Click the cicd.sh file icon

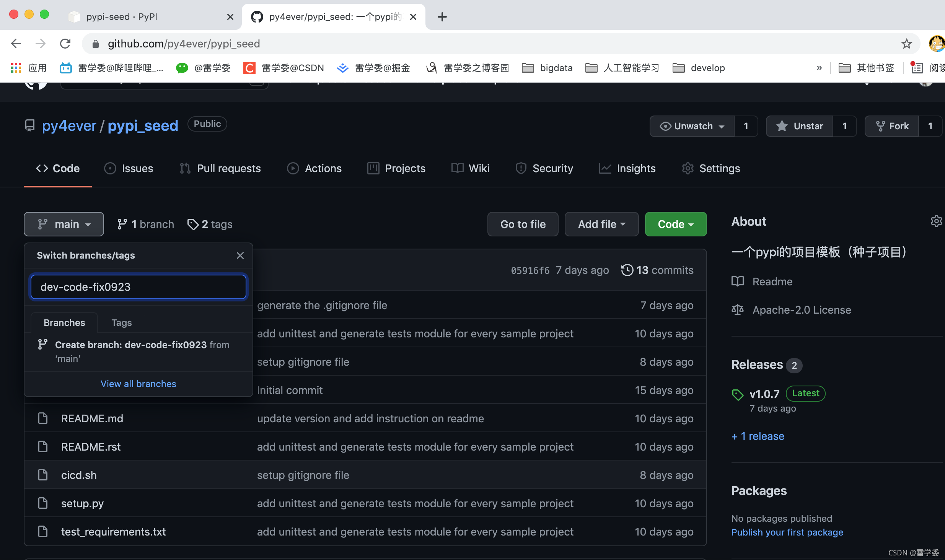43,475
